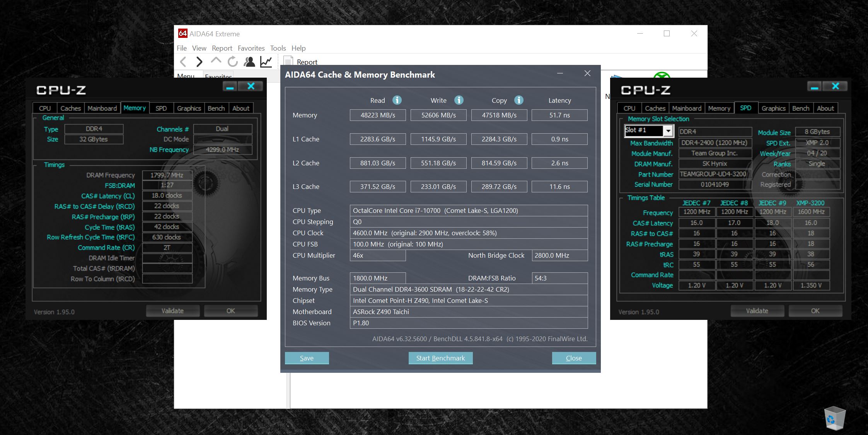The image size is (868, 435).
Task: Open About tab in left CPU-Z
Action: 241,108
